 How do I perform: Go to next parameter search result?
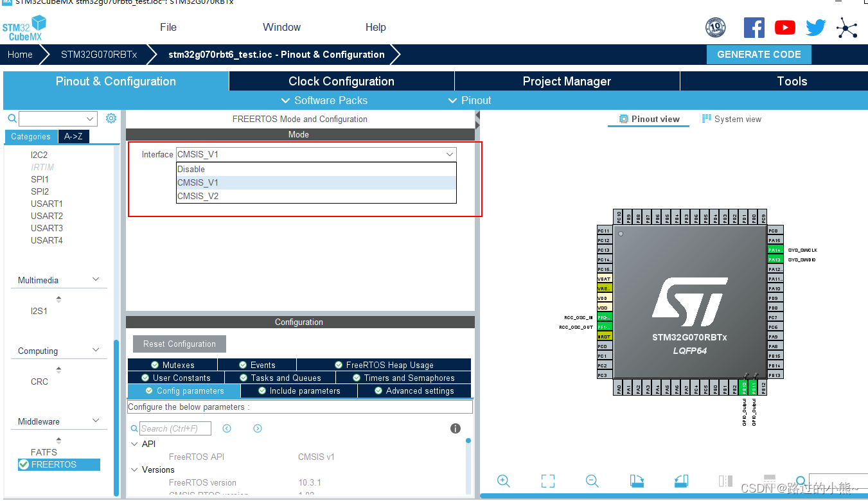(x=258, y=428)
